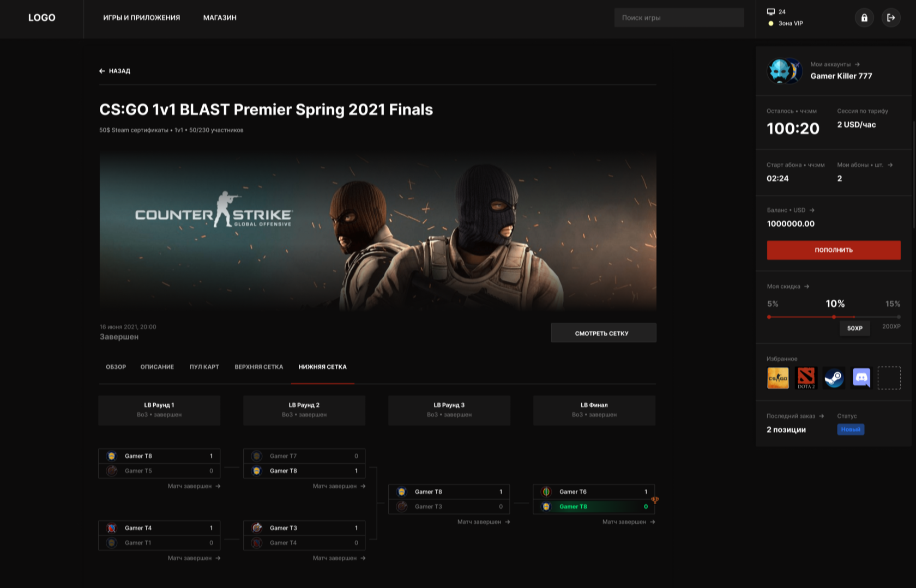Click the back arrow icon next to НАЗАД
916x588 pixels.
click(x=102, y=71)
